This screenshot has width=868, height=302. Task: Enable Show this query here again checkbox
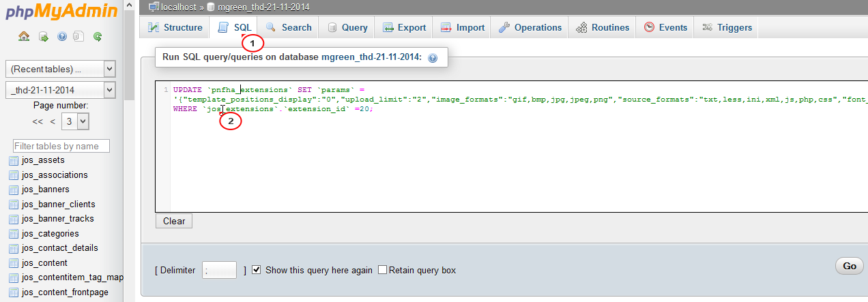pyautogui.click(x=257, y=270)
